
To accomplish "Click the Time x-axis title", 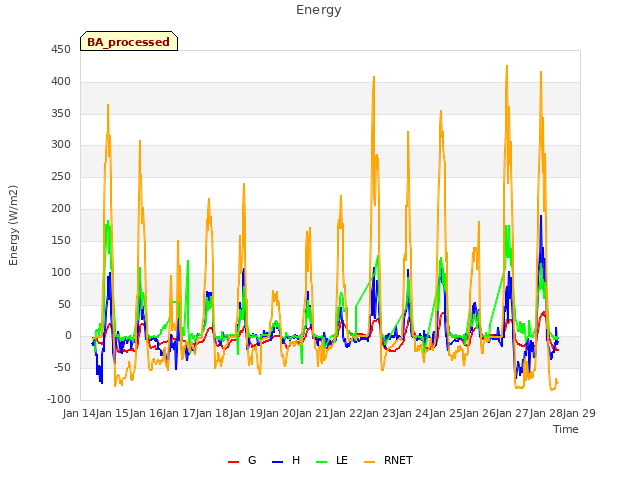I will (565, 429).
